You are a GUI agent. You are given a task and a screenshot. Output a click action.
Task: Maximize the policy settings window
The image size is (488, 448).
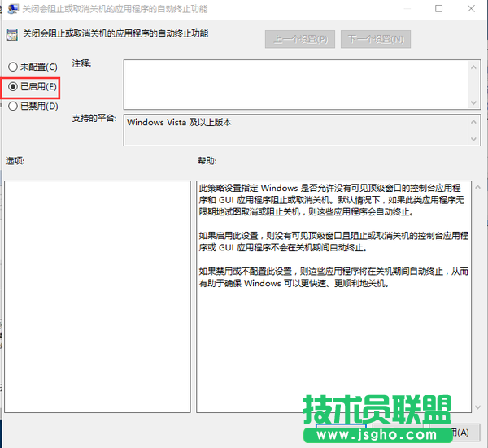point(439,8)
